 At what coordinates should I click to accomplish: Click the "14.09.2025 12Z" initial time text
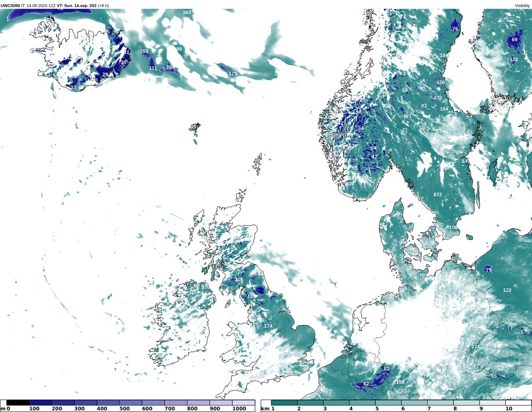click(41, 6)
